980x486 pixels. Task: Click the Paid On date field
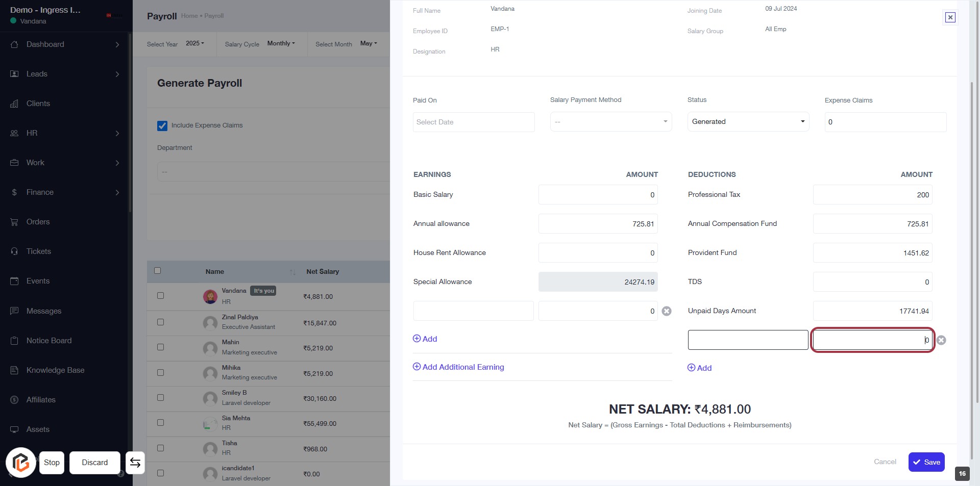pos(473,122)
